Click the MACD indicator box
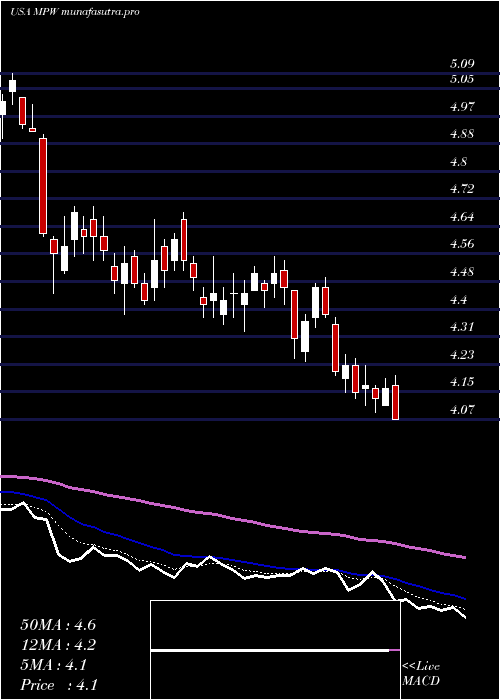 pyautogui.click(x=275, y=650)
